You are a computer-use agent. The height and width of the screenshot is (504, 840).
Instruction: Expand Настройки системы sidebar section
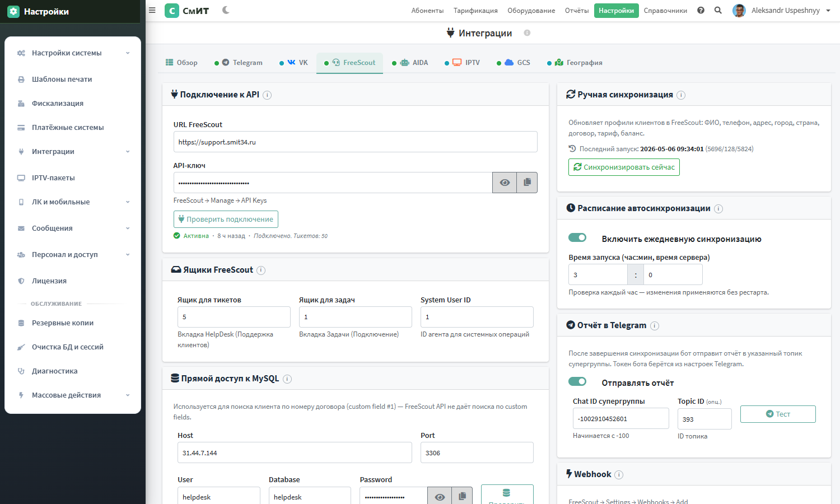73,53
